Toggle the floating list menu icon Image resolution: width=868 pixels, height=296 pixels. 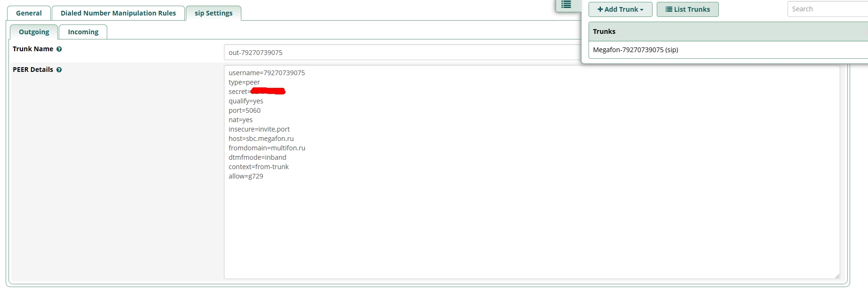coord(566,5)
